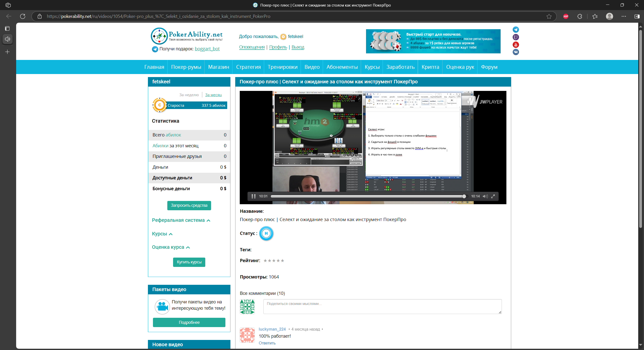Click the video camera icon in Пакеты видео
This screenshot has width=644, height=350.
point(162,306)
